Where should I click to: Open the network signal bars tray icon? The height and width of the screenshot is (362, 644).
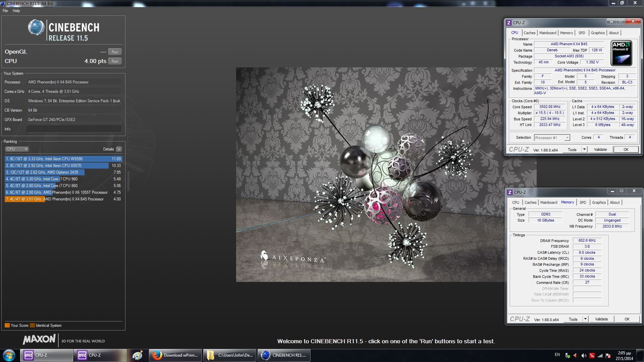[x=600, y=356]
